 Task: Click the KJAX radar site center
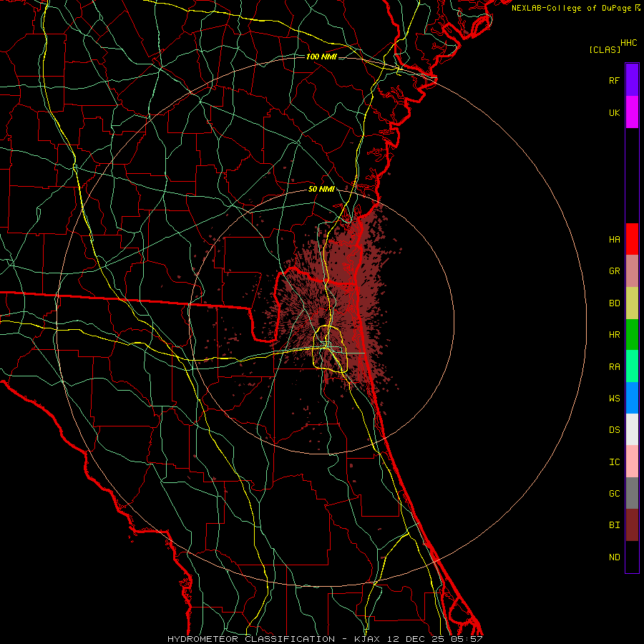[321, 321]
